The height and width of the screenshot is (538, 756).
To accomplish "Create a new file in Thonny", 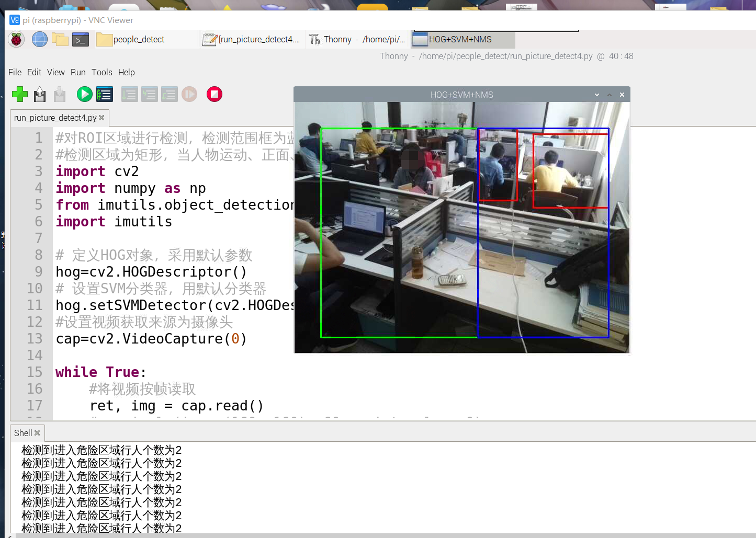I will point(19,94).
